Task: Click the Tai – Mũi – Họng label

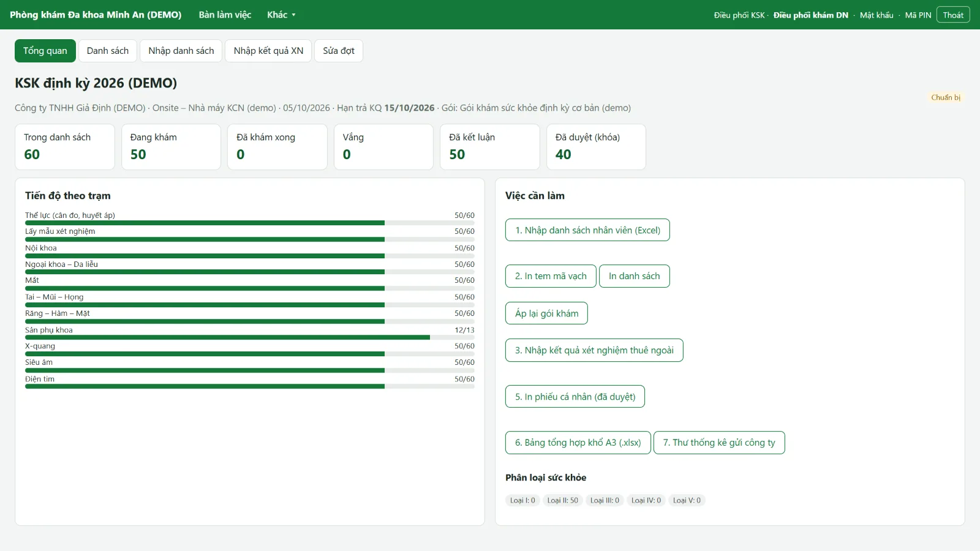Action: [54, 297]
